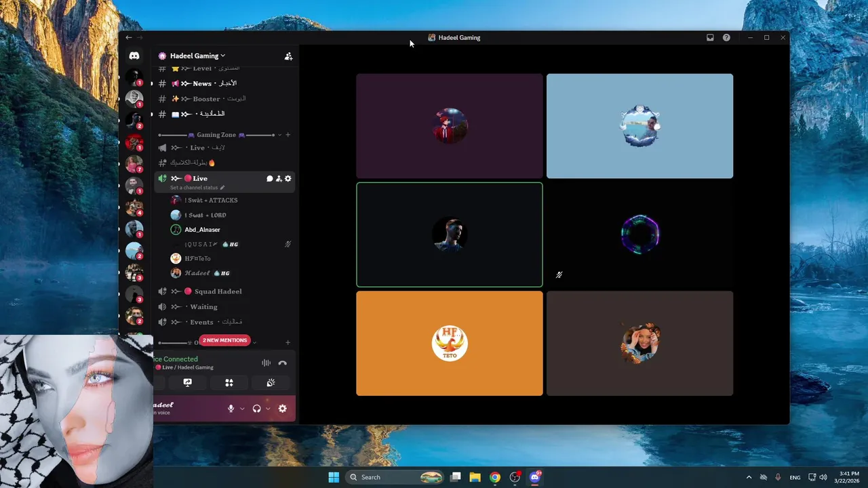Focus the light blue video tile
Image resolution: width=868 pixels, height=488 pixels.
tap(639, 126)
